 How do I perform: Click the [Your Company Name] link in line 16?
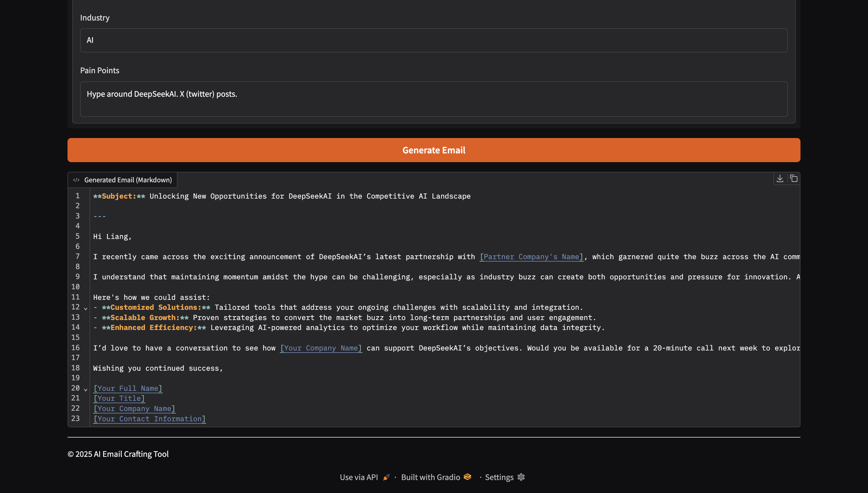pos(321,348)
